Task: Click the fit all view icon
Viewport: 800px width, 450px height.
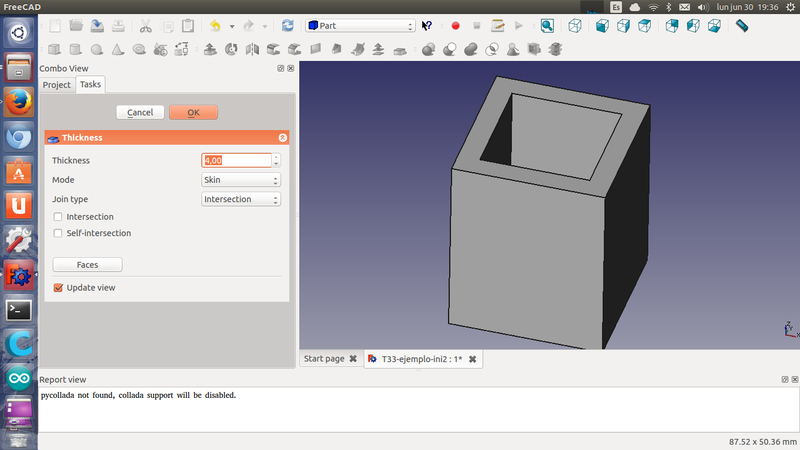Action: click(x=548, y=26)
